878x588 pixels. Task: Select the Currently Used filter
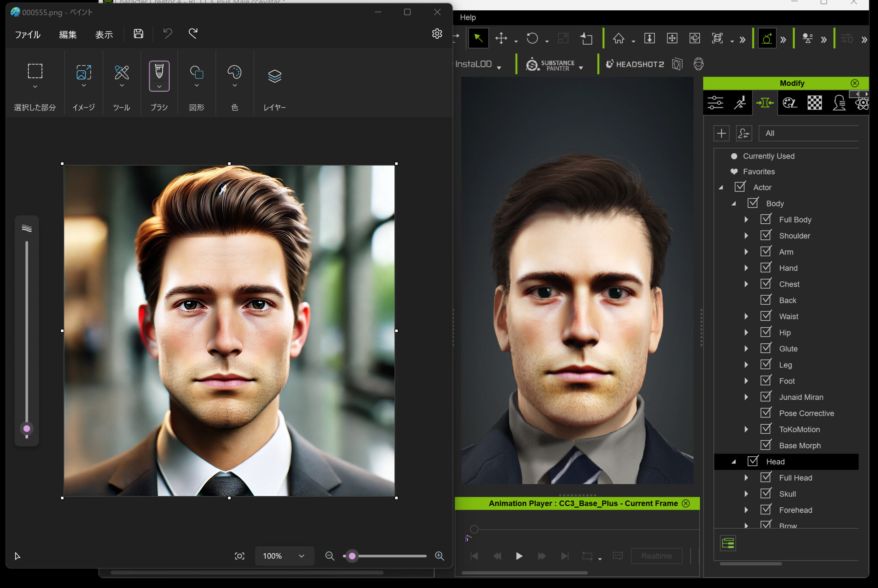point(768,156)
